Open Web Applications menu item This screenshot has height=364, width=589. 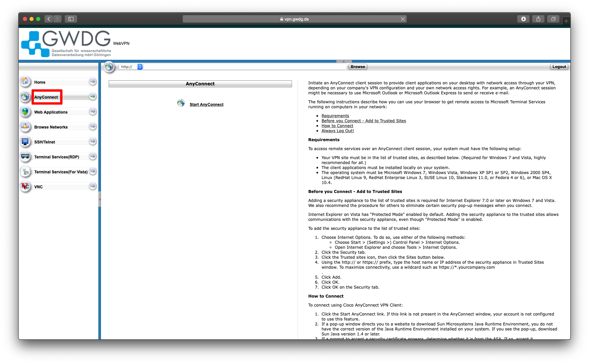tap(51, 112)
